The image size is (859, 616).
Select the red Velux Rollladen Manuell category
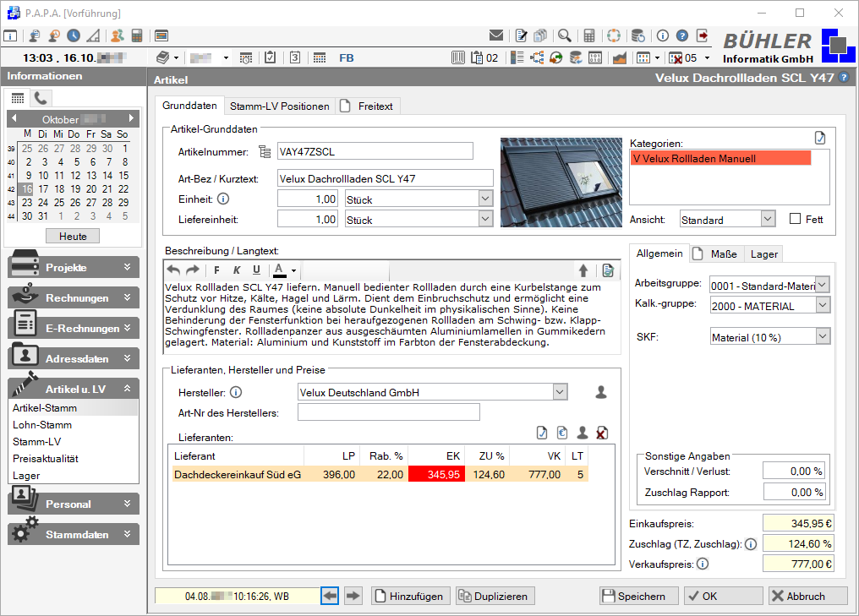720,158
